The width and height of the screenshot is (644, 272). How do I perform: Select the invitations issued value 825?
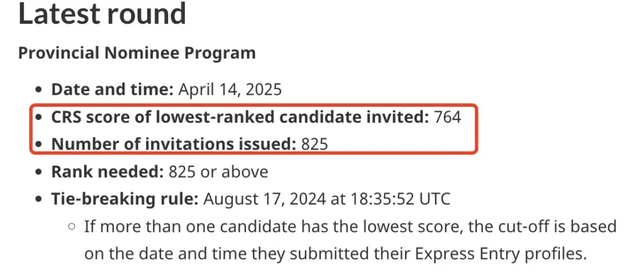[315, 144]
